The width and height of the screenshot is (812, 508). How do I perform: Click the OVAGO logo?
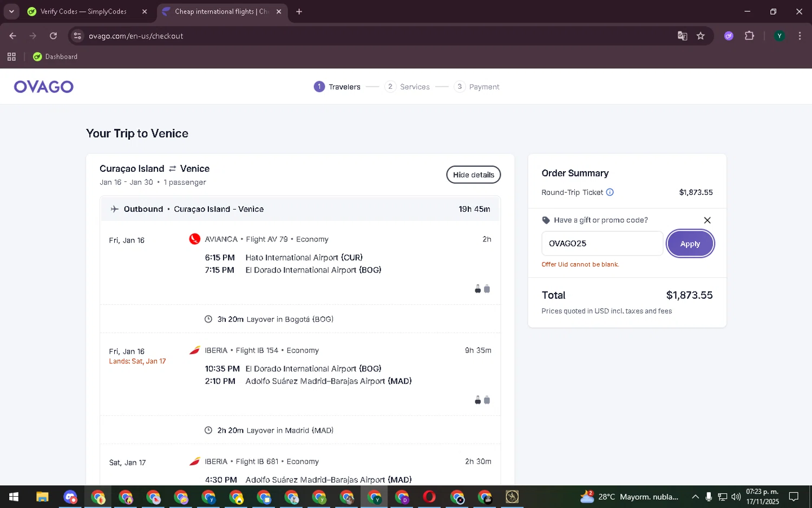coord(43,87)
